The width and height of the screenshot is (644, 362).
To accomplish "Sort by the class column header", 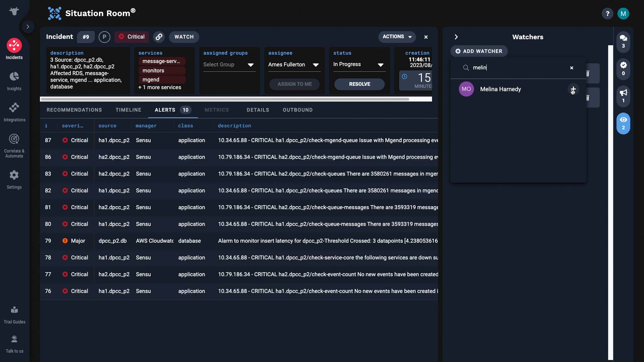I will click(185, 126).
